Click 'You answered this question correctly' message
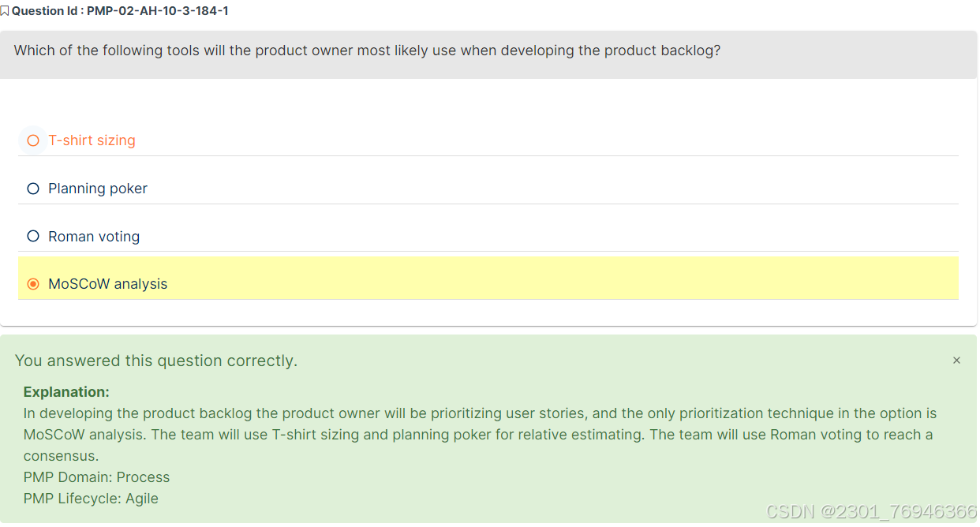Screen dimensions: 980x527 point(156,361)
